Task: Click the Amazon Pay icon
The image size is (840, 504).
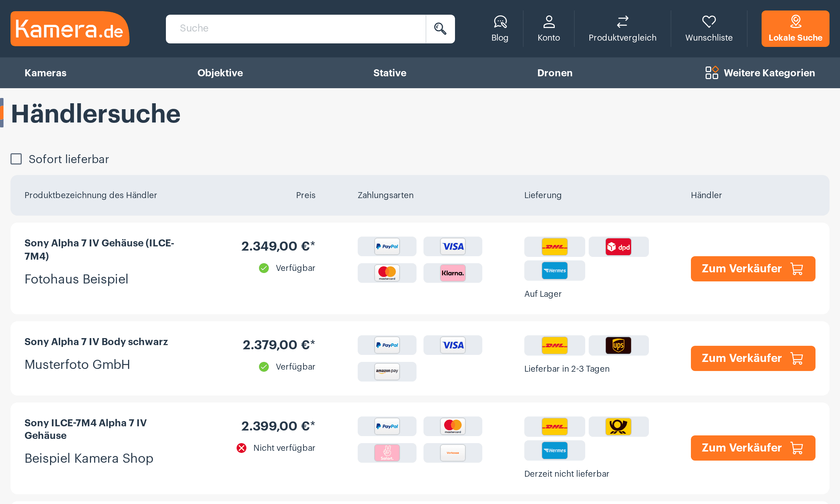Action: click(x=387, y=372)
